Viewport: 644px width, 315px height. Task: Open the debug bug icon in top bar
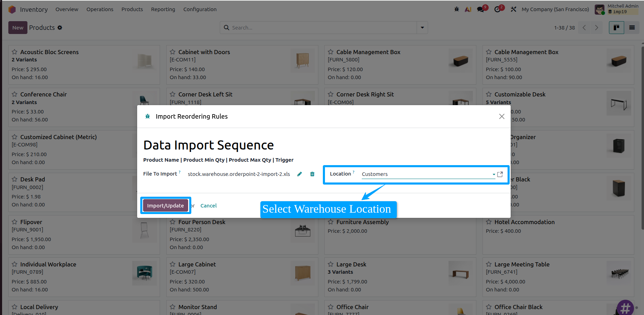pyautogui.click(x=457, y=9)
